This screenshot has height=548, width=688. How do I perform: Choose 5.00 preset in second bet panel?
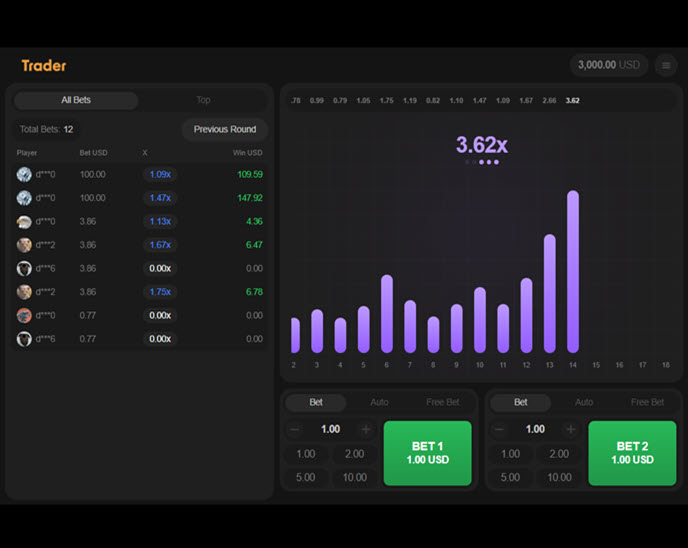[x=510, y=477]
